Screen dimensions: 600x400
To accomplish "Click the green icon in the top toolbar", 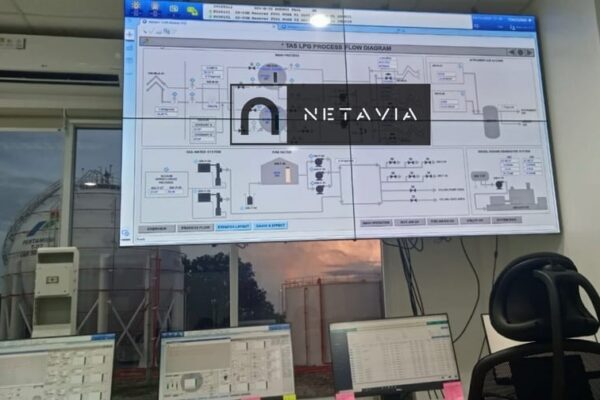I will (x=192, y=11).
